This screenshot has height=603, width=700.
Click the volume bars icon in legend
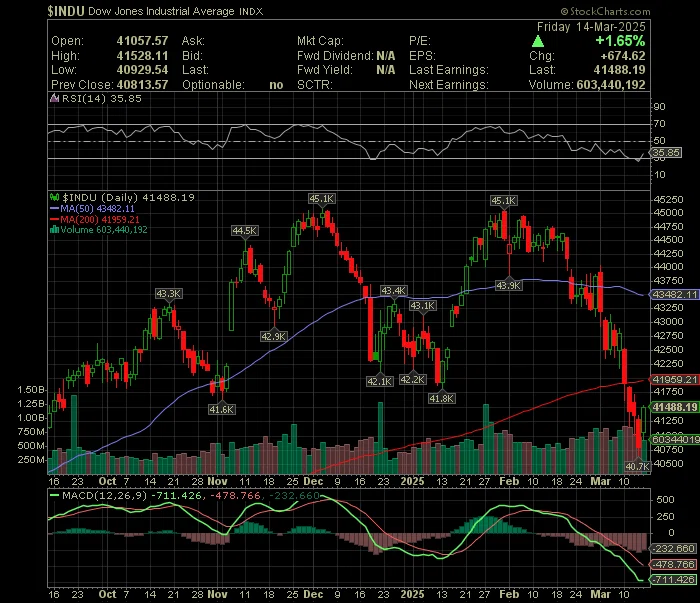coord(54,230)
